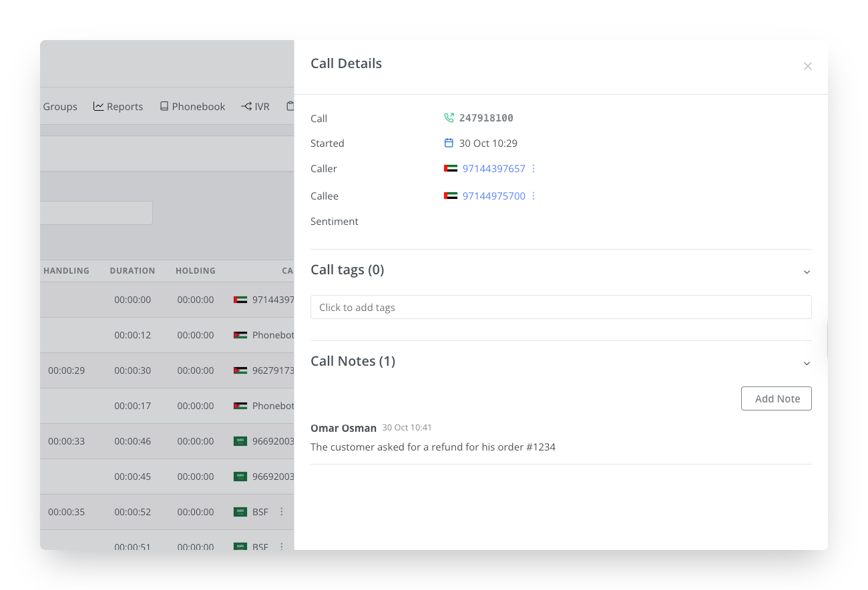Image resolution: width=868 pixels, height=590 pixels.
Task: Click the Saudi flag in the 00:00:46 row
Action: coord(240,441)
